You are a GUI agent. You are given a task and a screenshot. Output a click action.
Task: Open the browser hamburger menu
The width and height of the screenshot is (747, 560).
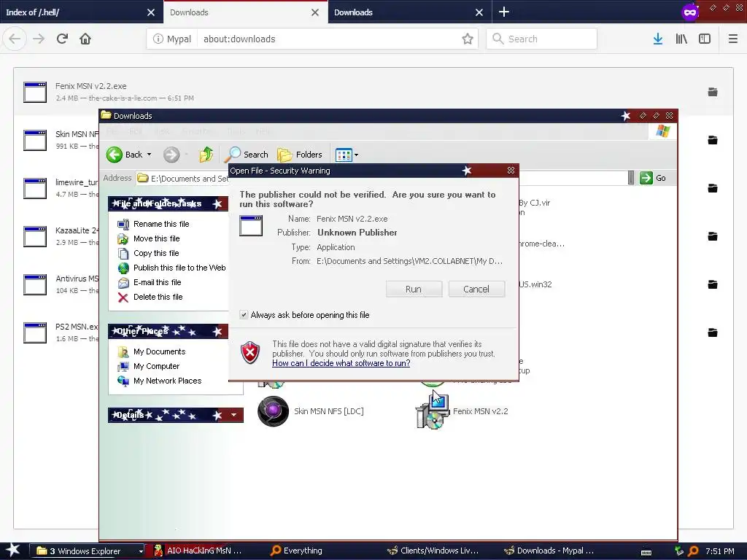click(x=733, y=39)
